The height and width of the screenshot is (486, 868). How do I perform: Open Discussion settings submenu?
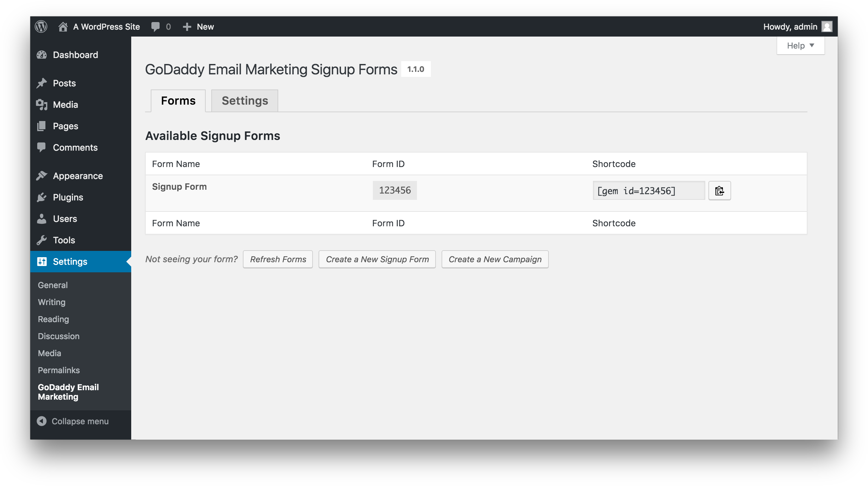[59, 336]
